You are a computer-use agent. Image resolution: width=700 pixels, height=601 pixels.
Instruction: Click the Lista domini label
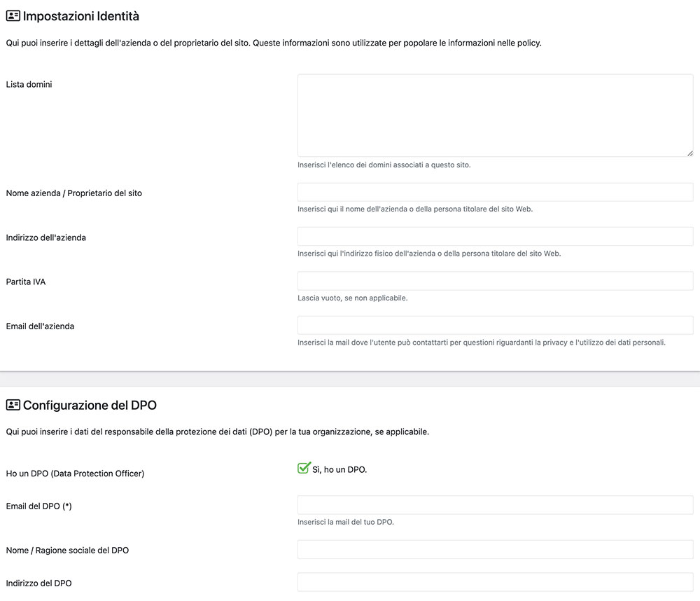point(29,85)
